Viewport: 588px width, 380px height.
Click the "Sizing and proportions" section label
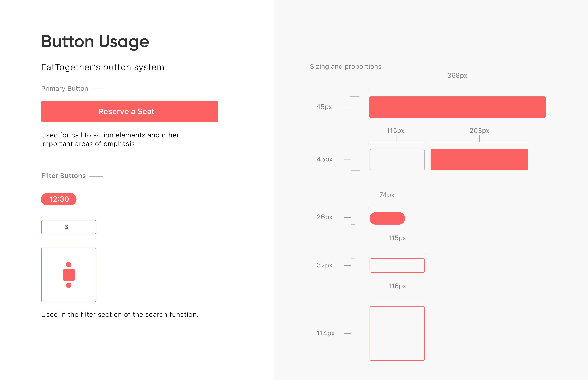345,67
